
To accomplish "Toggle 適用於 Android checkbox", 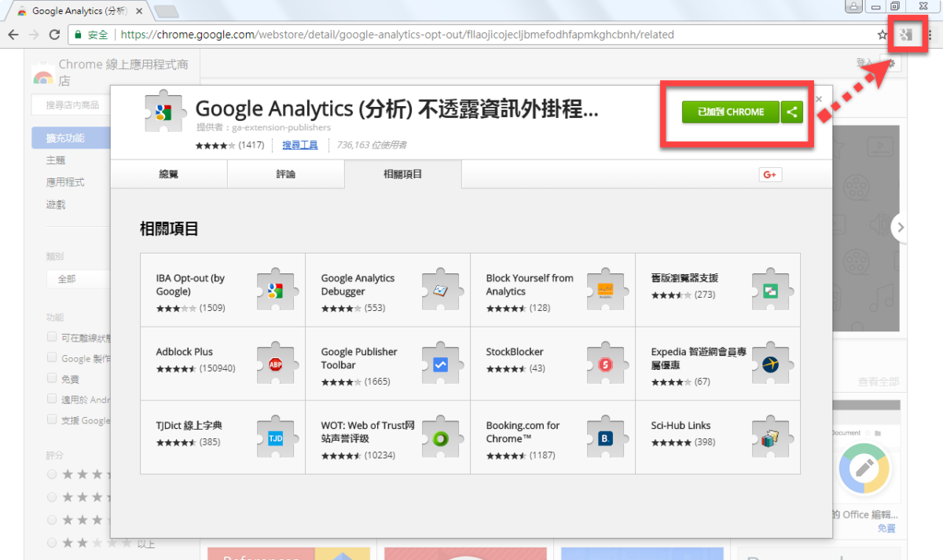I will point(52,399).
